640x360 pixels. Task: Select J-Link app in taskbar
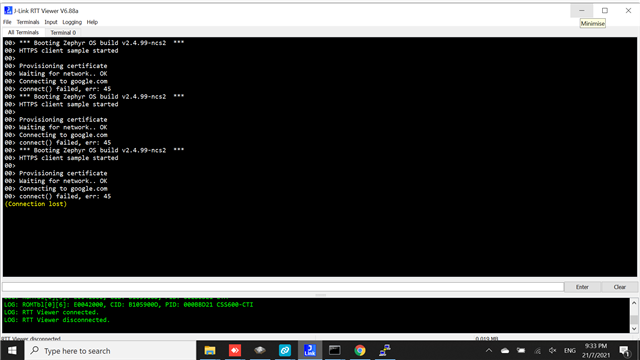pyautogui.click(x=310, y=350)
